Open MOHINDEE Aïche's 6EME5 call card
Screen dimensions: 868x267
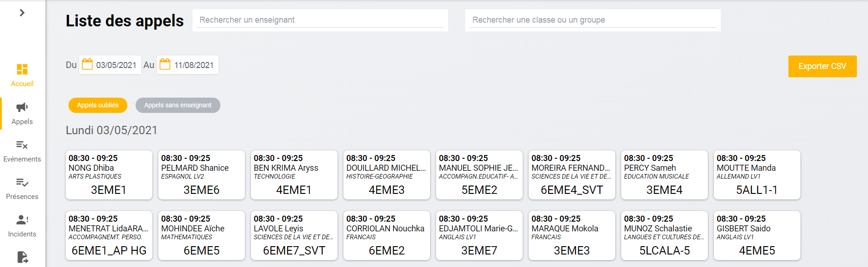pos(201,236)
